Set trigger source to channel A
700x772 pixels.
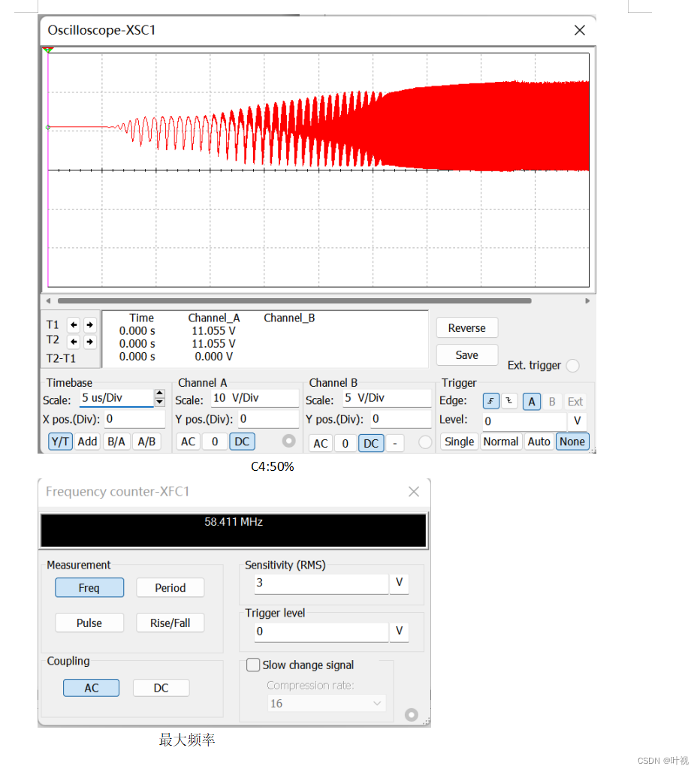tap(532, 402)
